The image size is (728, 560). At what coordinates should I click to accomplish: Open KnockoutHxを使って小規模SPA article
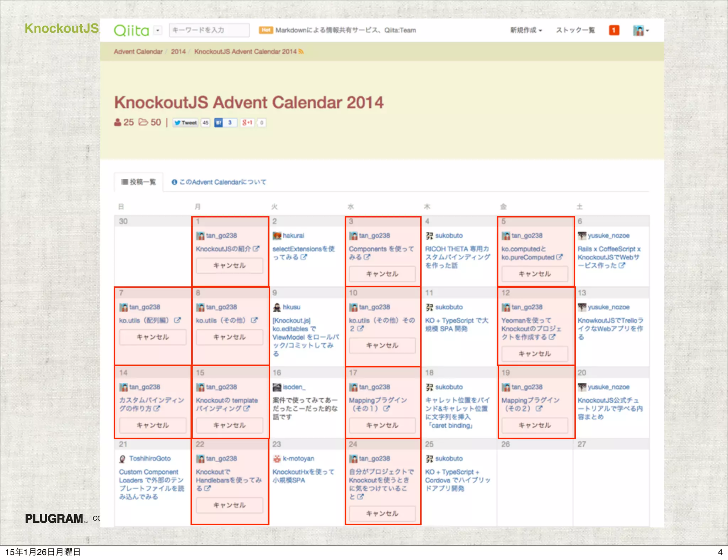(304, 476)
